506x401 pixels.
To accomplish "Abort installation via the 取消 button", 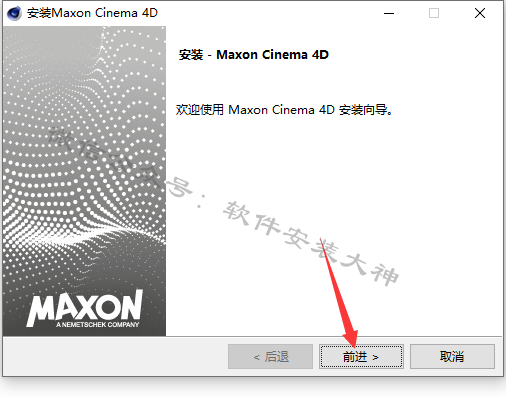I will [452, 357].
